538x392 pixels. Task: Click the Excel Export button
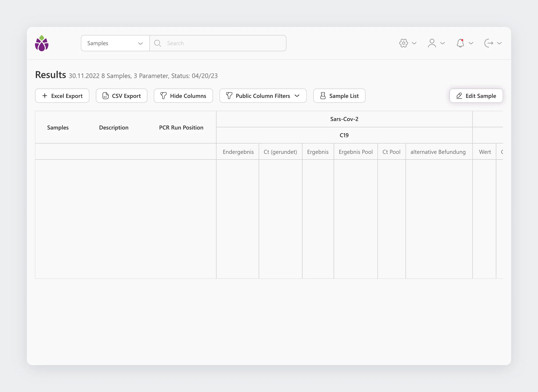[x=62, y=96]
